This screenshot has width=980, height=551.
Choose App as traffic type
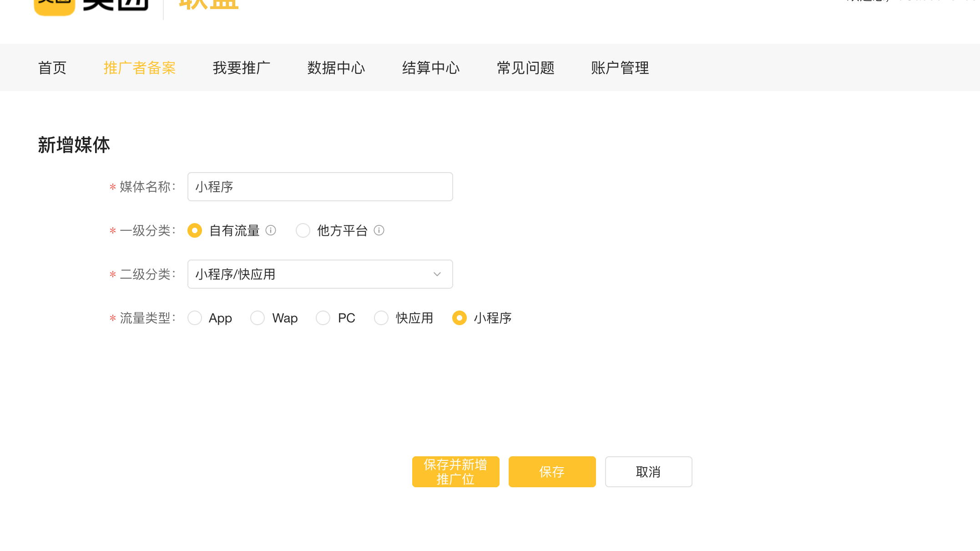pos(195,318)
